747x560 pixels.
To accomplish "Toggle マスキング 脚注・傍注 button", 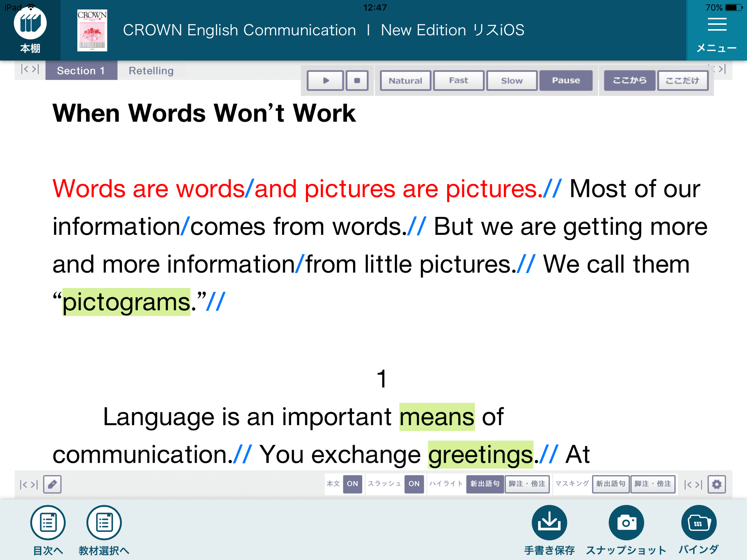I will click(x=653, y=484).
